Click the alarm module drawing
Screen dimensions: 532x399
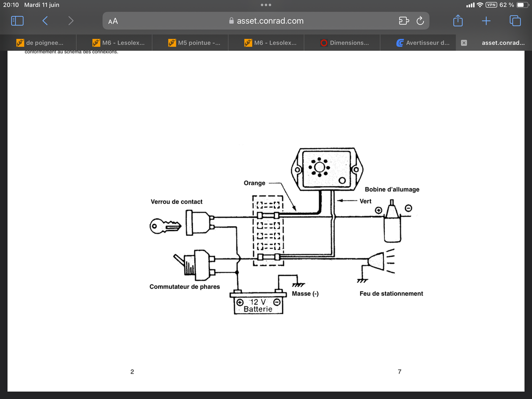click(x=327, y=169)
